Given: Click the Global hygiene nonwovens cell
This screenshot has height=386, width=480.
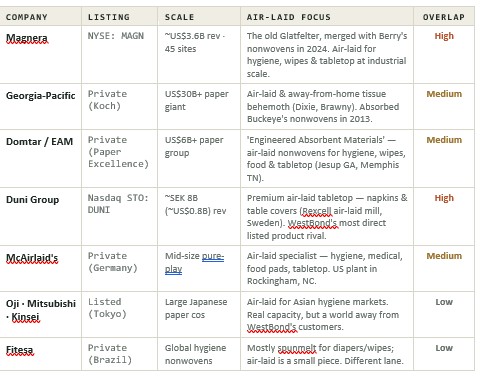Looking at the screenshot, I should click(199, 354).
